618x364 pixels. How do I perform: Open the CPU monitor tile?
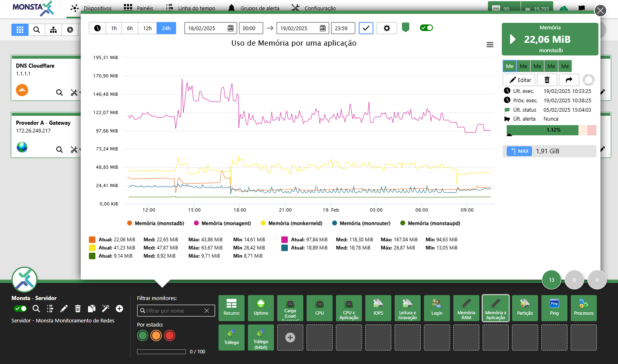[x=320, y=308]
